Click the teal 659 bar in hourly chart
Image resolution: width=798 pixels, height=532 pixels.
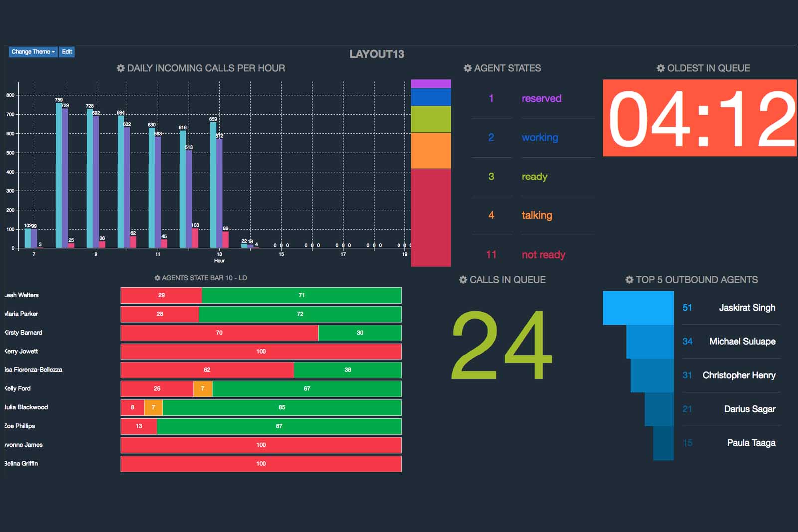(213, 185)
